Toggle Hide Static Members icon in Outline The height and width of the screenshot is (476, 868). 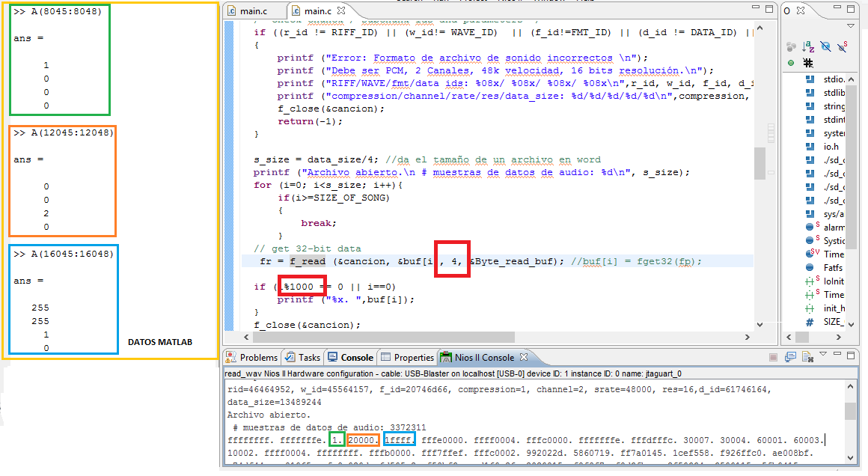point(843,46)
